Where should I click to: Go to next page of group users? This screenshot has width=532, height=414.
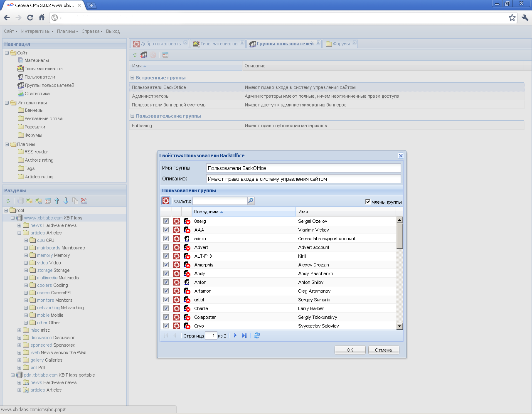235,335
